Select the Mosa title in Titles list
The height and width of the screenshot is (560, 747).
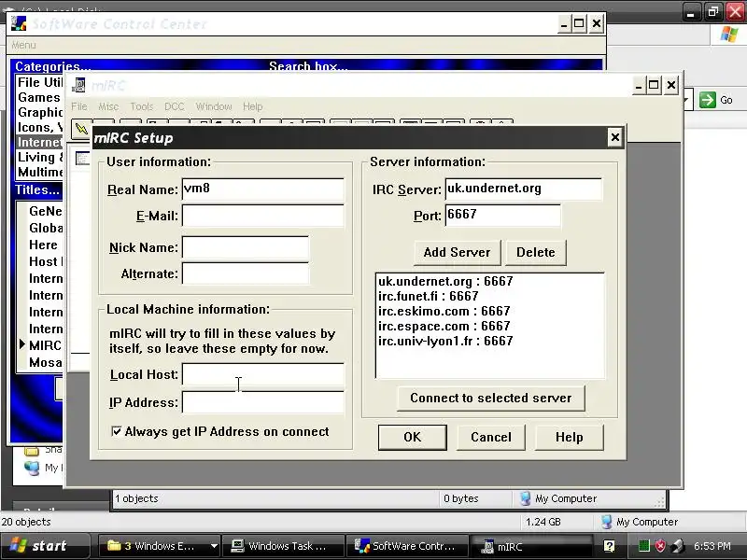pyautogui.click(x=45, y=362)
